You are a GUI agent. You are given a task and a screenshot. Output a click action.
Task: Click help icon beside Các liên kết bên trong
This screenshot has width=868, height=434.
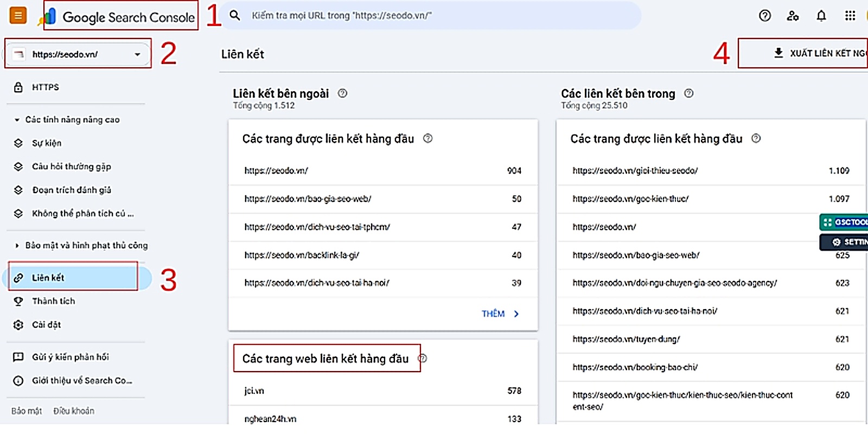click(689, 93)
